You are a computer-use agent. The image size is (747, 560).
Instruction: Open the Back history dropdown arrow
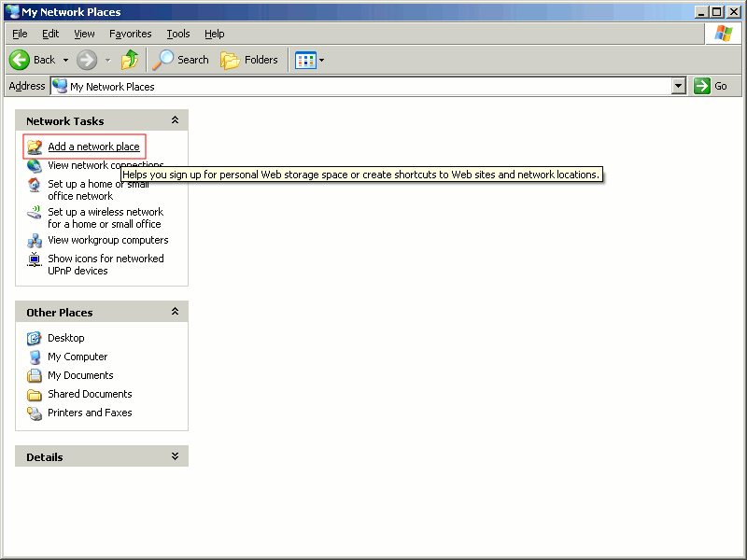(x=65, y=60)
